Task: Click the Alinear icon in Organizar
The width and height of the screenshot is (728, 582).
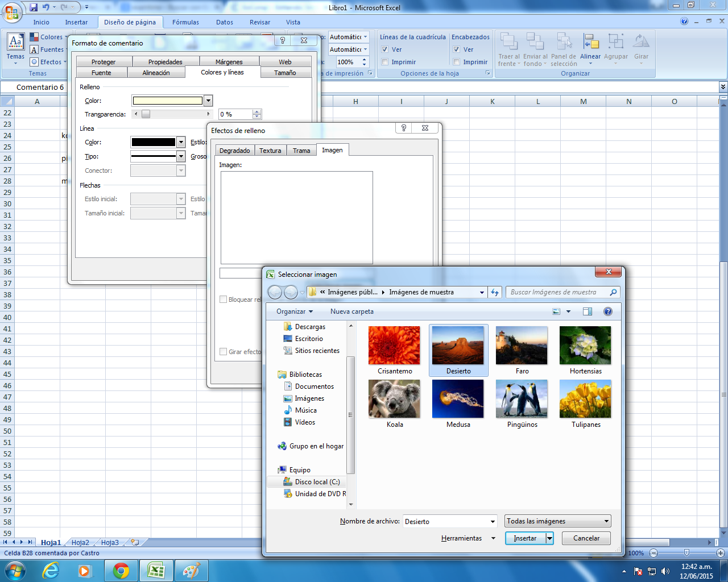Action: 590,42
